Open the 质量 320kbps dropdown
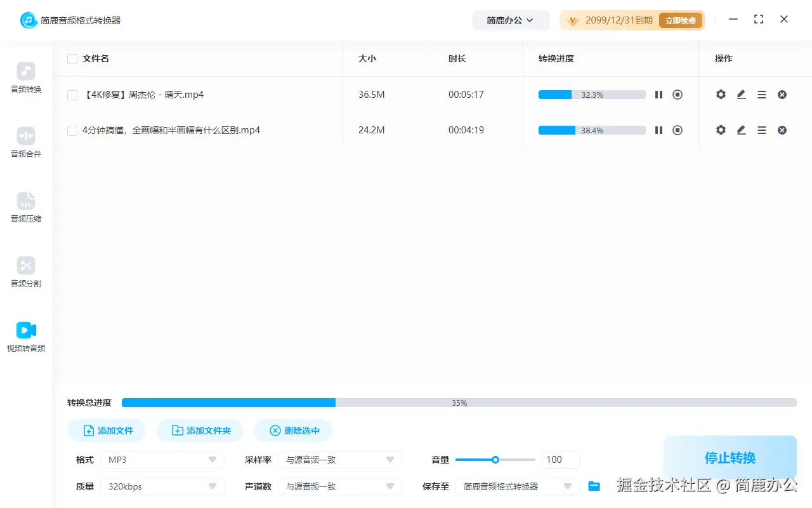This screenshot has width=812, height=508. (162, 486)
